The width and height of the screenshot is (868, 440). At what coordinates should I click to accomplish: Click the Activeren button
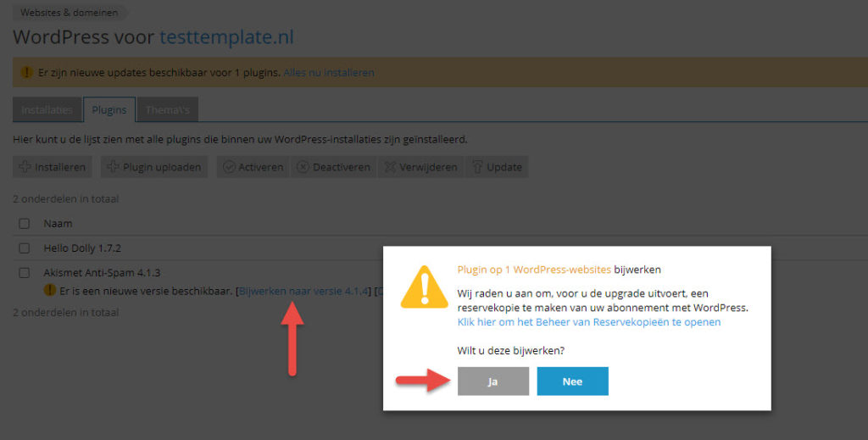pos(253,167)
